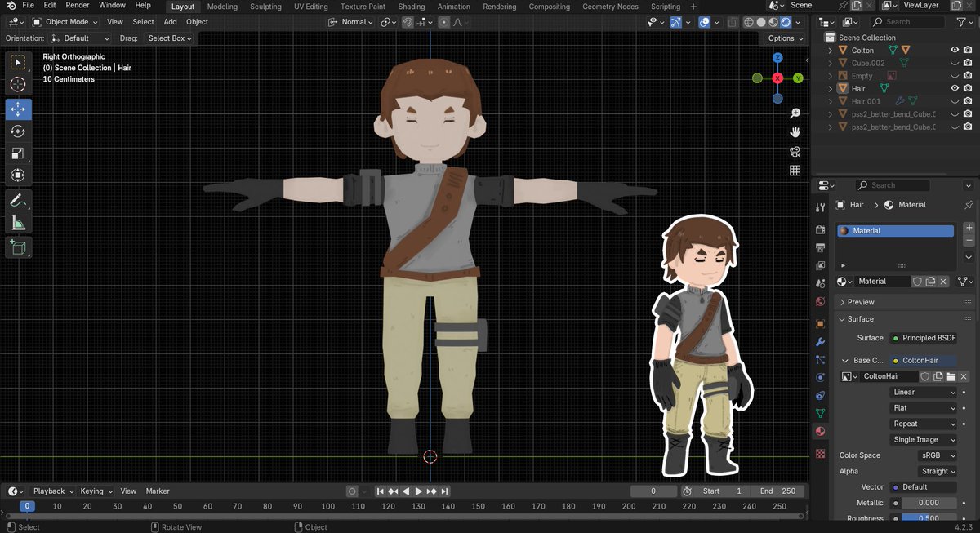
Task: Disable render for pss2_better_bend_Cube camera icon
Action: coord(968,114)
